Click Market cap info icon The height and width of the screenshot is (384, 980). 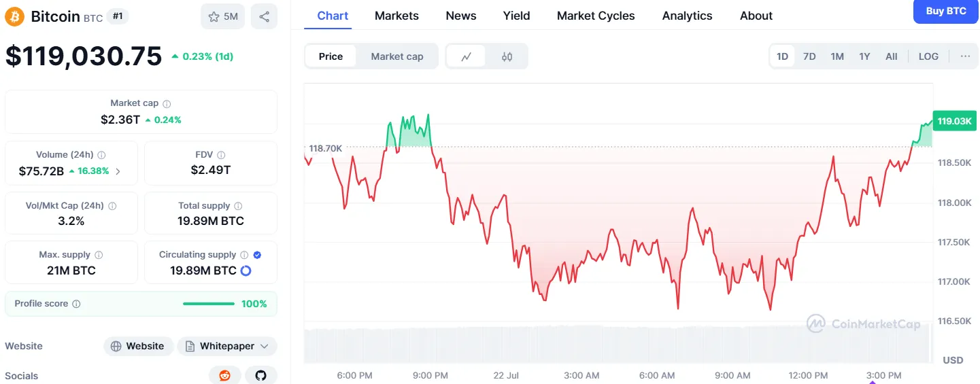pos(167,104)
